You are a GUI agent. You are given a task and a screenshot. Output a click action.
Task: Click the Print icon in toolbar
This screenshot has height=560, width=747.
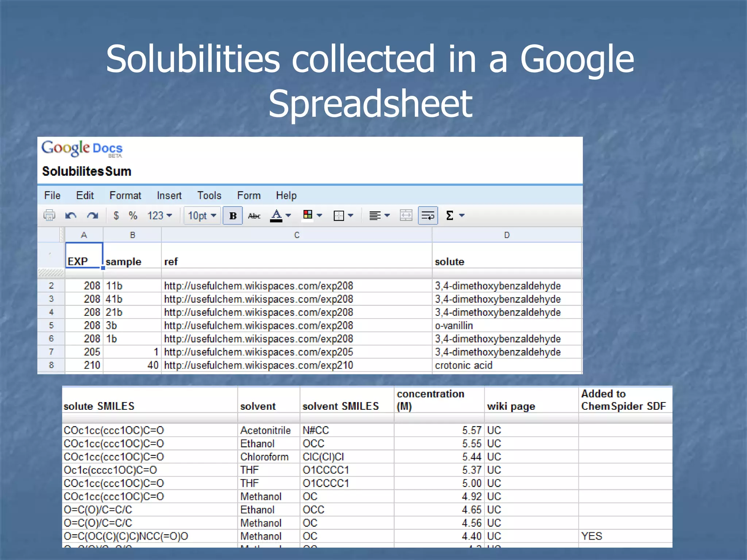coord(49,215)
